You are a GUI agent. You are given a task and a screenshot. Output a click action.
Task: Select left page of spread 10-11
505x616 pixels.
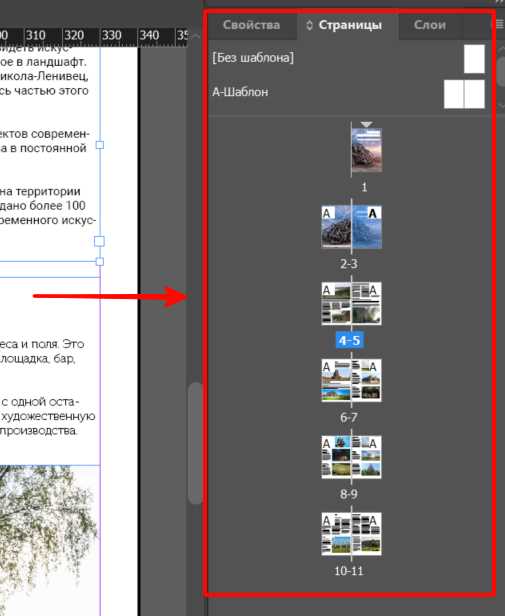click(336, 534)
